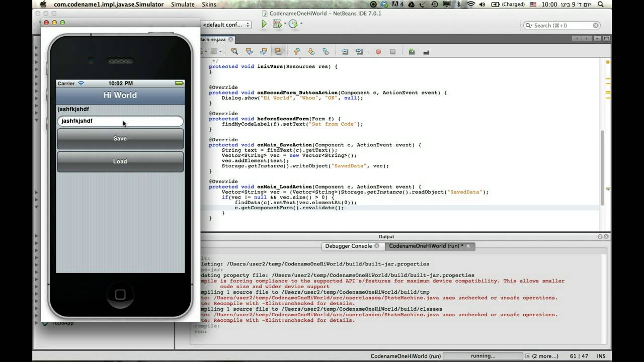Start macro recording with the red circle
The width and height of the screenshot is (644, 362).
click(378, 51)
